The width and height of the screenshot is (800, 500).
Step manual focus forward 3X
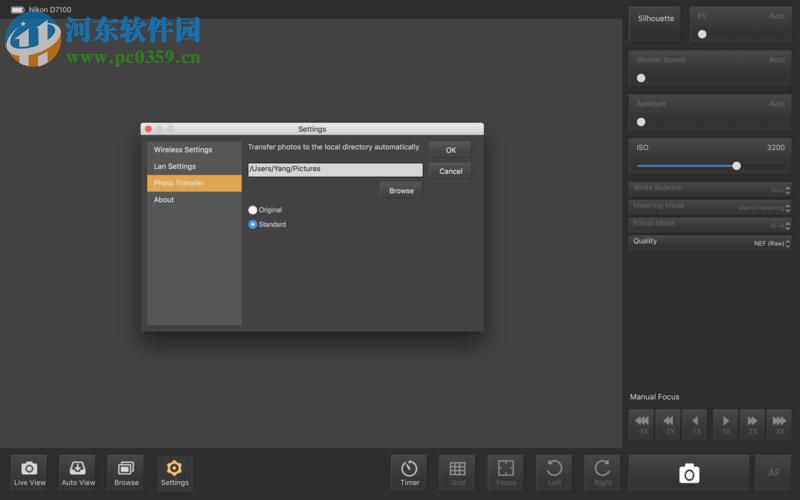click(779, 424)
